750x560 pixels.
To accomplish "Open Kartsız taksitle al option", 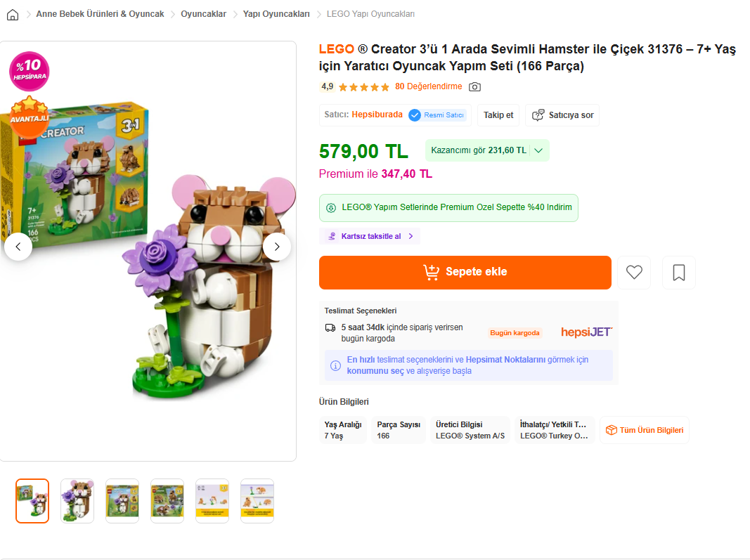I will click(x=370, y=236).
